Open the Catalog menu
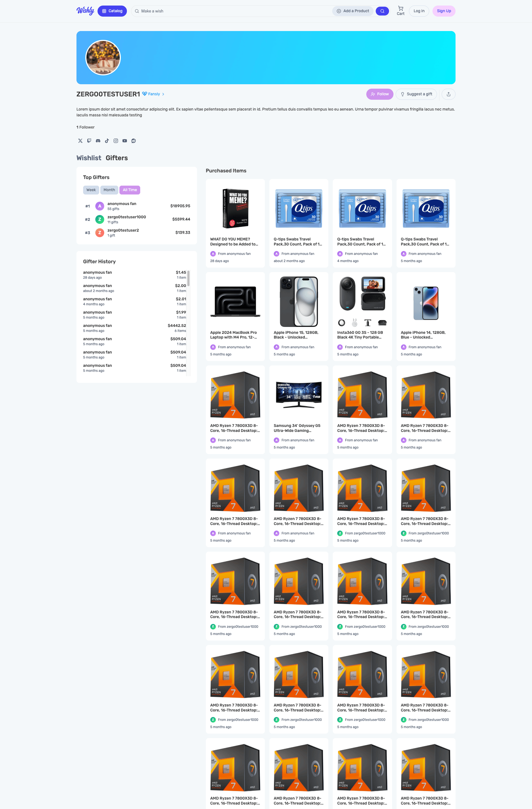This screenshot has height=809, width=532. coord(112,11)
